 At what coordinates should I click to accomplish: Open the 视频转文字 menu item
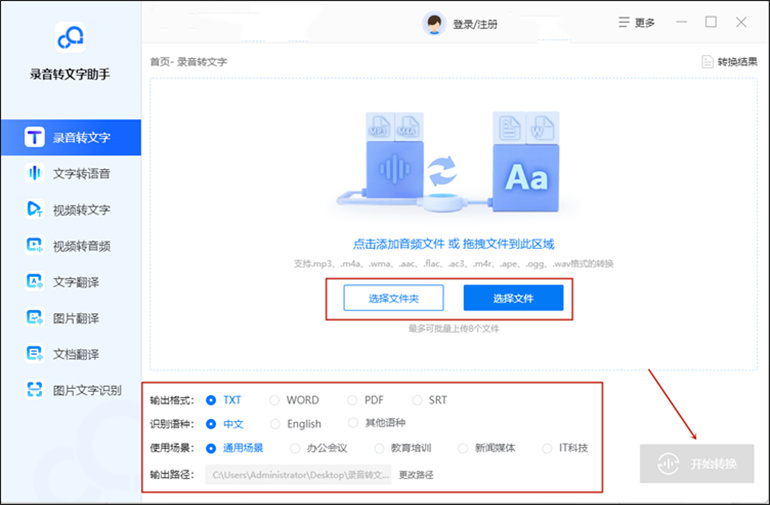[71, 209]
